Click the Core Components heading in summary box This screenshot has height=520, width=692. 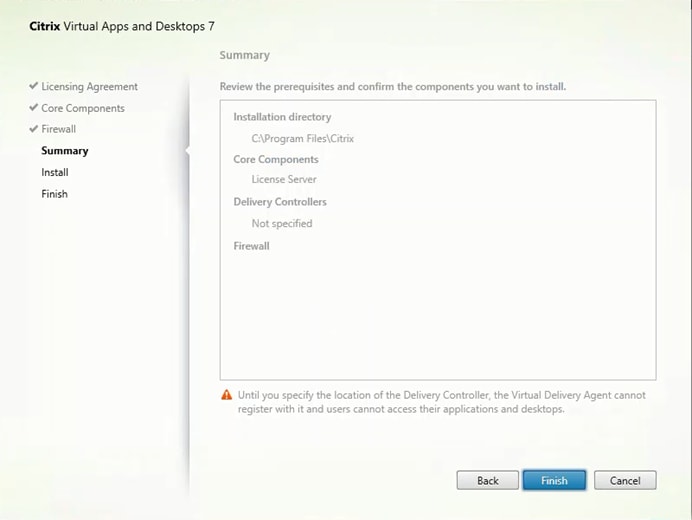pyautogui.click(x=276, y=159)
